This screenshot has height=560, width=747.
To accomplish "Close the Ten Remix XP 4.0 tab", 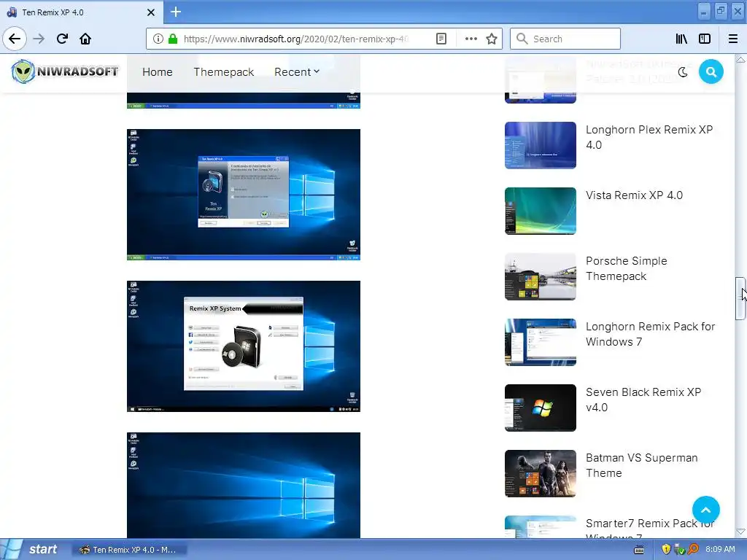I will (x=150, y=12).
